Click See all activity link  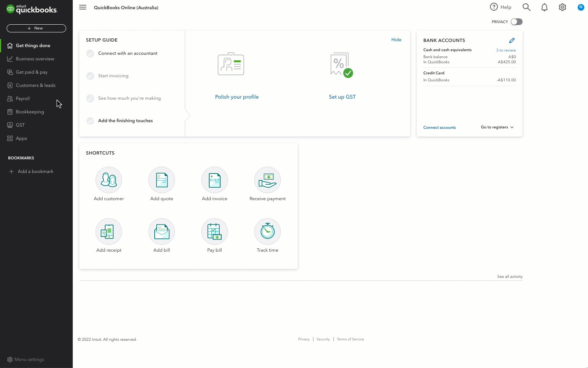pos(510,276)
